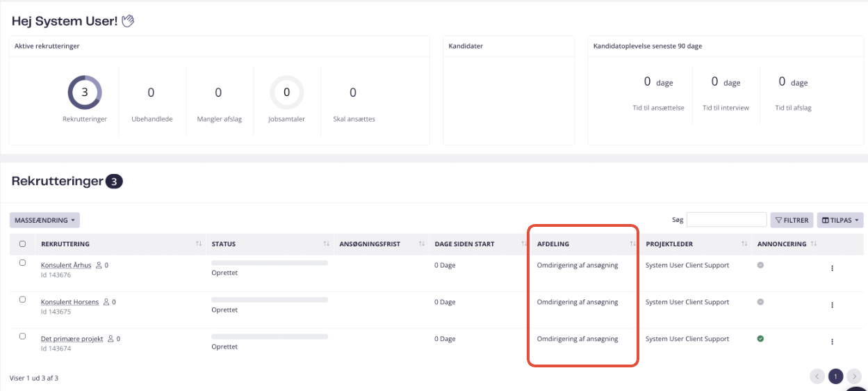
Task: Tick checkbox for Konsulent Horsens row
Action: coord(22,299)
